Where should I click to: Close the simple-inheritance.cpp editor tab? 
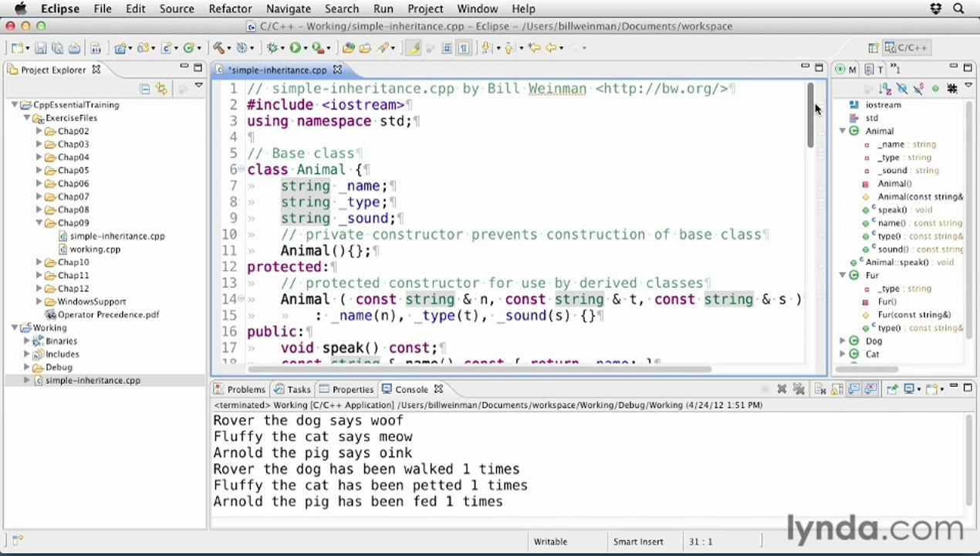[337, 69]
